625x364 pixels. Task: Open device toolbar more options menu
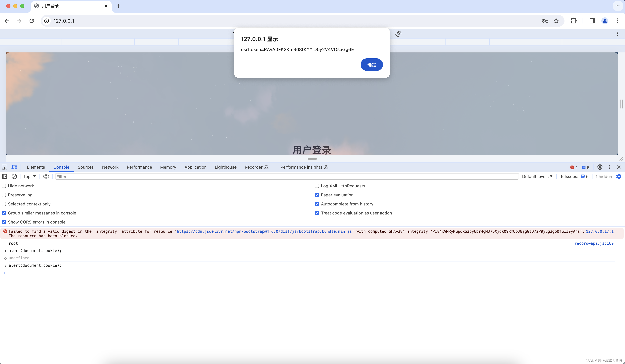[618, 34]
